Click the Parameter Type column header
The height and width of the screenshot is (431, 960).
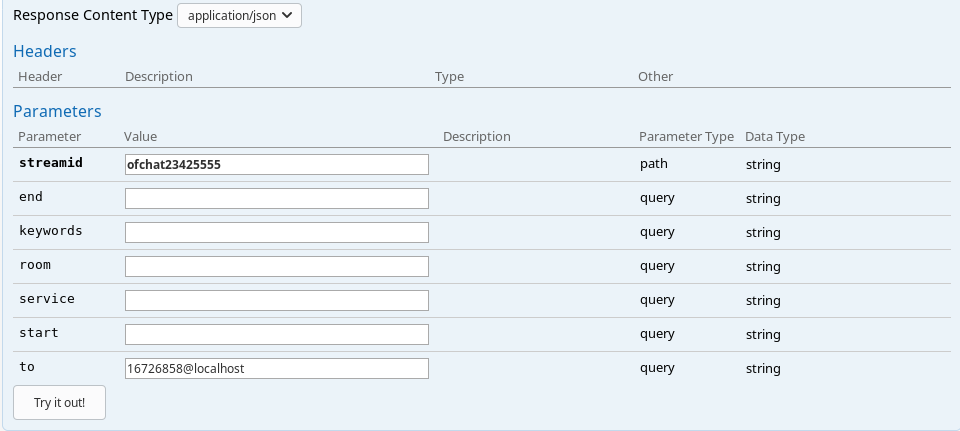686,136
